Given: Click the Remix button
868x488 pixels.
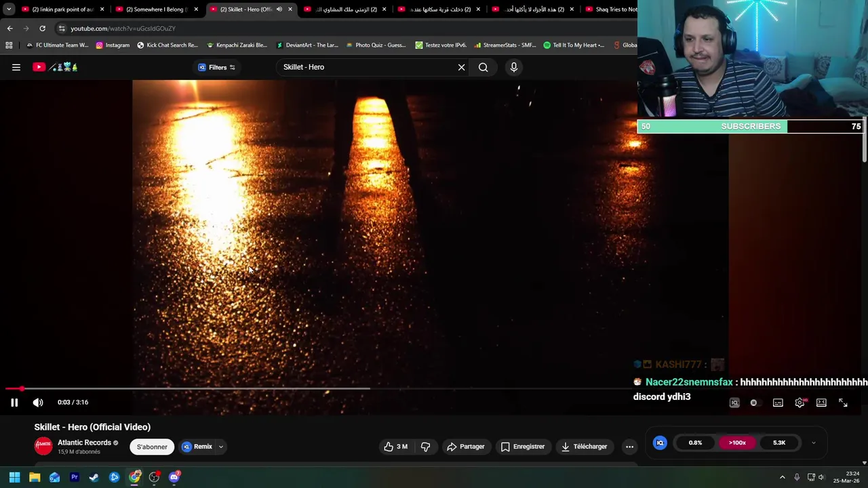Looking at the screenshot, I should coord(197,447).
